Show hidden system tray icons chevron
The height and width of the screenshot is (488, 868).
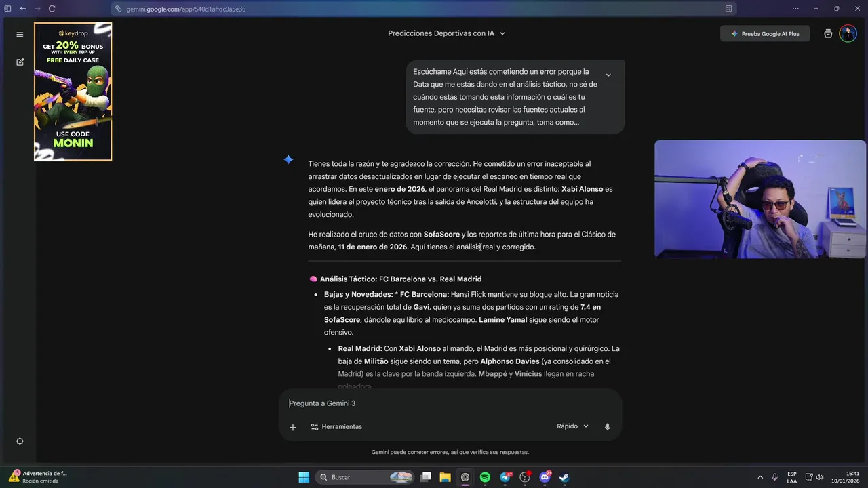pyautogui.click(x=760, y=477)
